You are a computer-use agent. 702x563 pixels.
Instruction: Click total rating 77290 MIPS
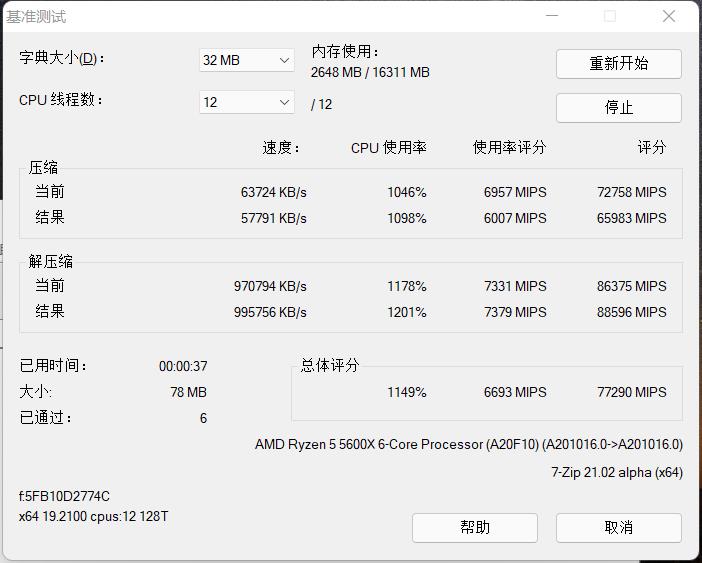632,392
